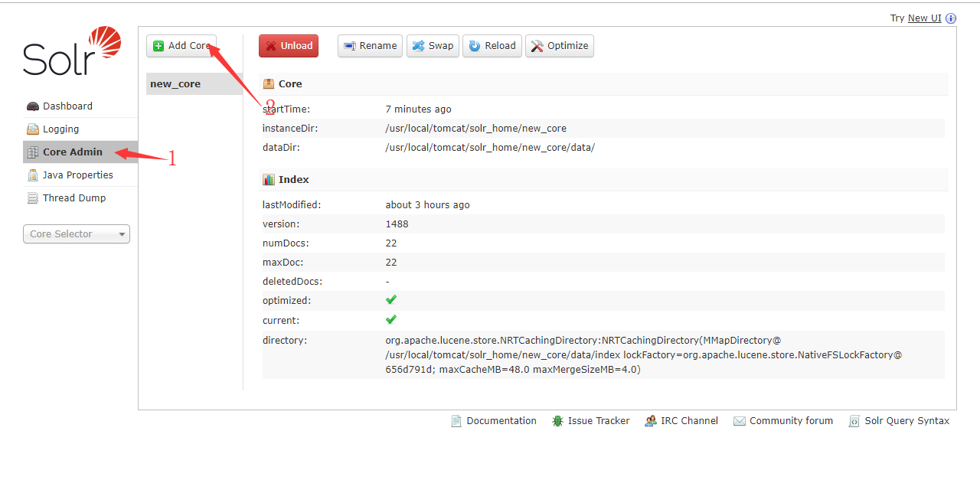Click the Java Properties icon

[x=32, y=175]
